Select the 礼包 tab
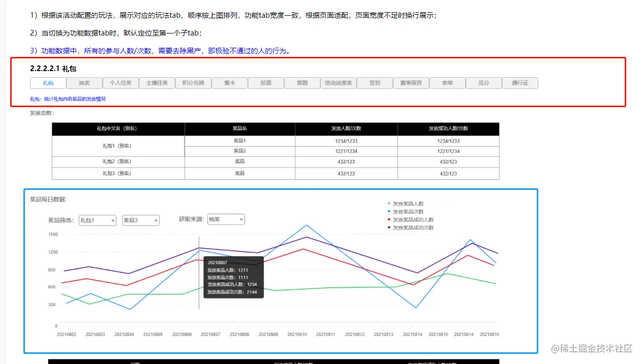643x364 pixels. tap(48, 83)
